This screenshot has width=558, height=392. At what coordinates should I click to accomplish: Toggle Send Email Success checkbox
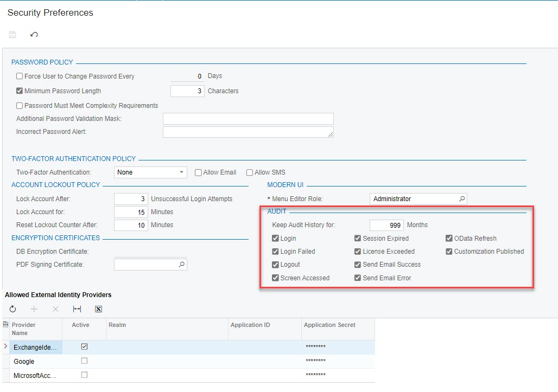click(358, 265)
